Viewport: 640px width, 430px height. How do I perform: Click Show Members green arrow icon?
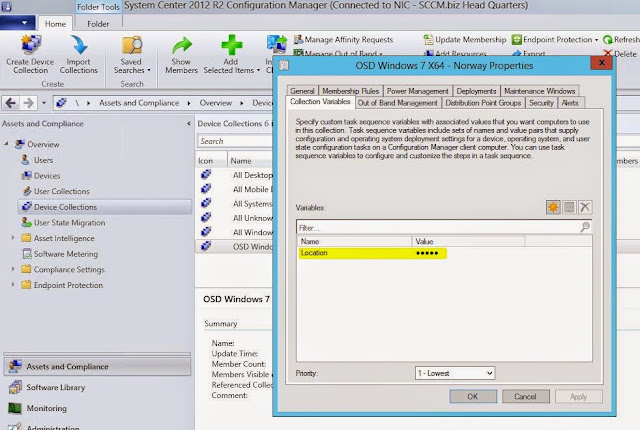point(182,45)
